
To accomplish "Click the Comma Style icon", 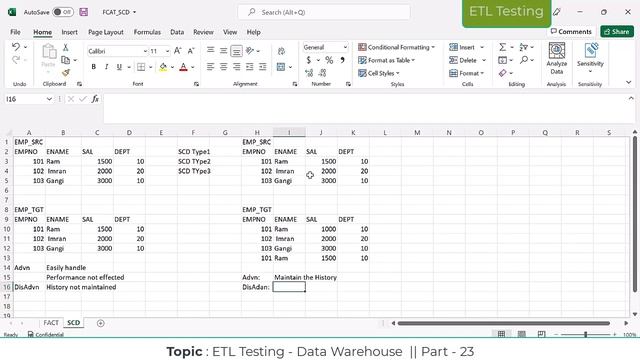I will click(342, 60).
